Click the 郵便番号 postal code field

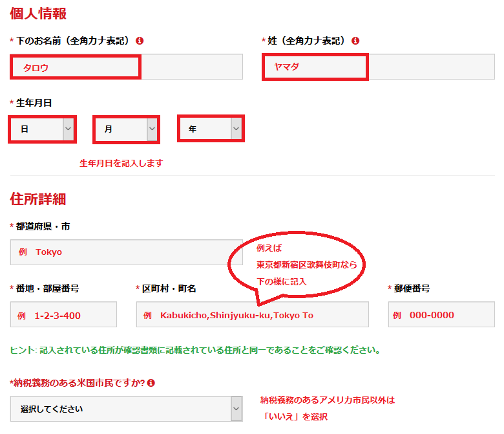[441, 314]
